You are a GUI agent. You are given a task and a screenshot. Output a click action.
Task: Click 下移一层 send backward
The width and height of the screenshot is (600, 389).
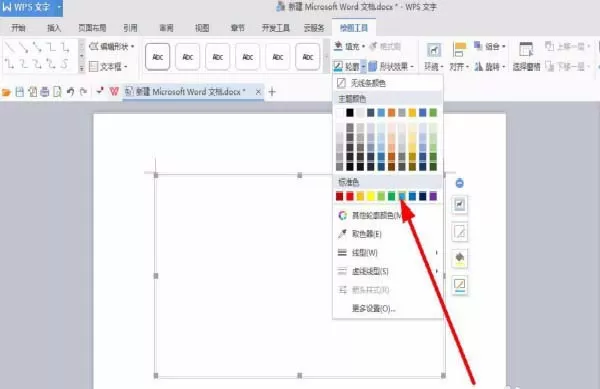[567, 67]
